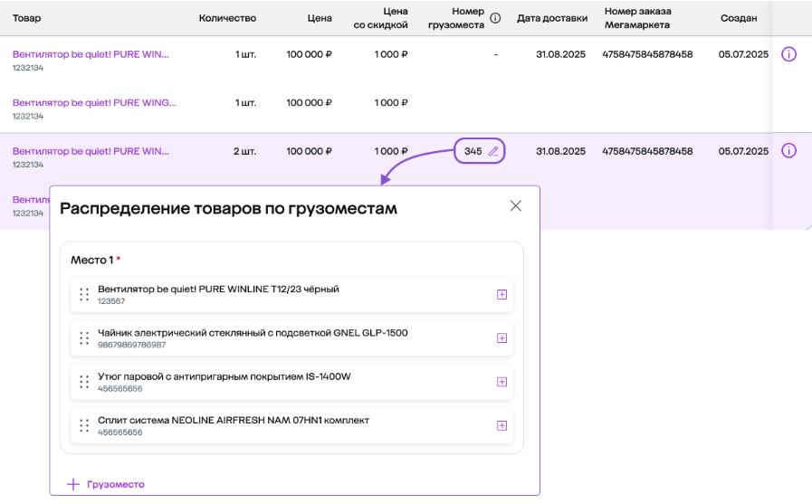Click info icon beside Номер грузоместа header
The image size is (812, 504).
[495, 18]
